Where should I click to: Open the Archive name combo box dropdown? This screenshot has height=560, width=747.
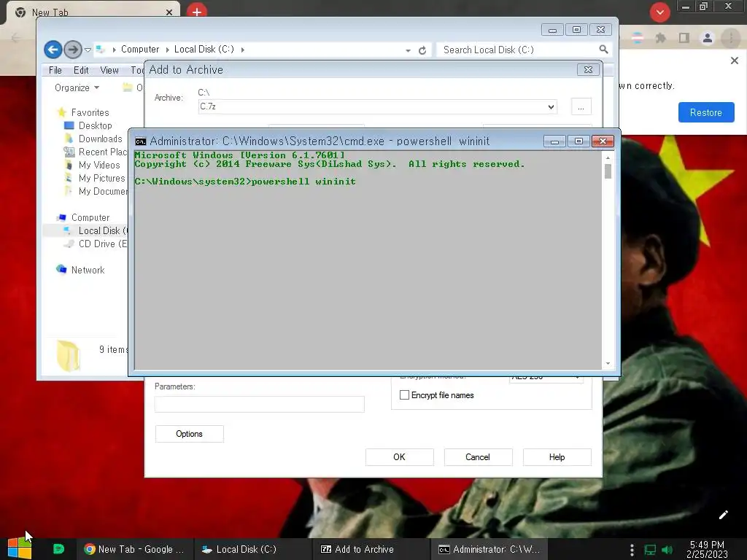point(551,106)
